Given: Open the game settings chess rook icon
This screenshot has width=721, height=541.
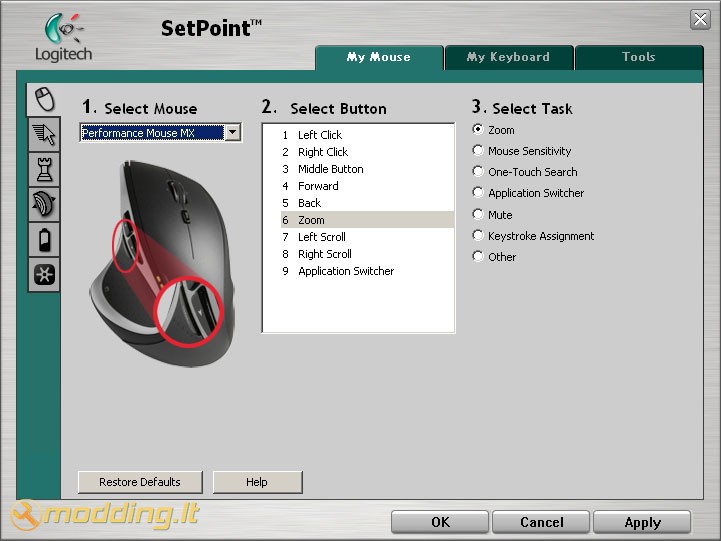Looking at the screenshot, I should (x=45, y=169).
